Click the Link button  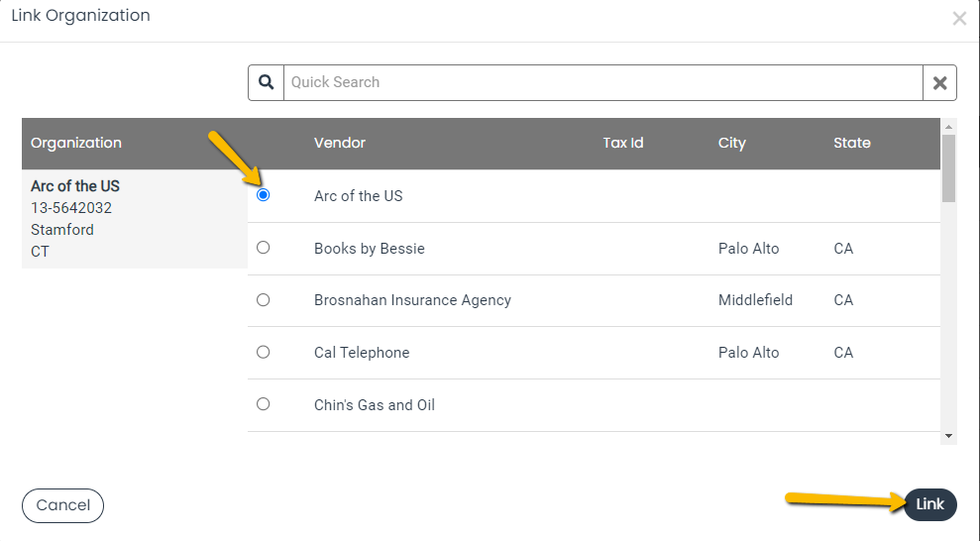pos(930,504)
